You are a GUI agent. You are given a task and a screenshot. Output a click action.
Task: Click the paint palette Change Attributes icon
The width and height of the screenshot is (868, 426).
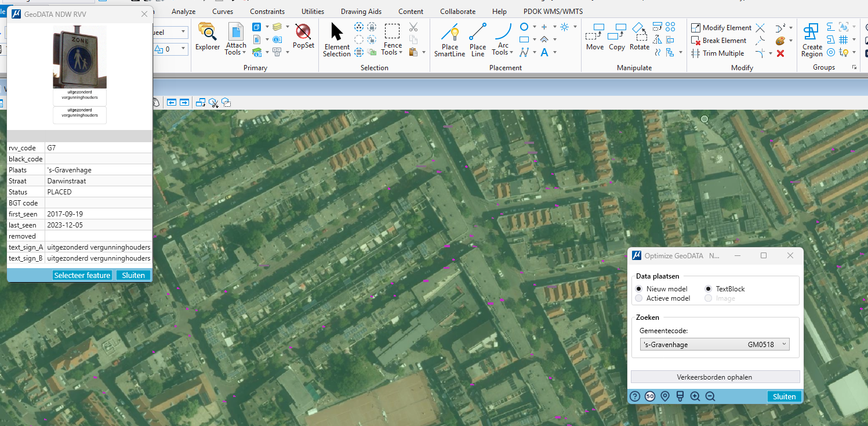[780, 41]
